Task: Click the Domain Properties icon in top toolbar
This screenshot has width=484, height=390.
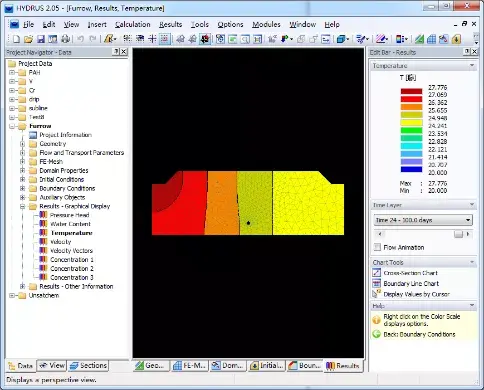Action: (443, 39)
